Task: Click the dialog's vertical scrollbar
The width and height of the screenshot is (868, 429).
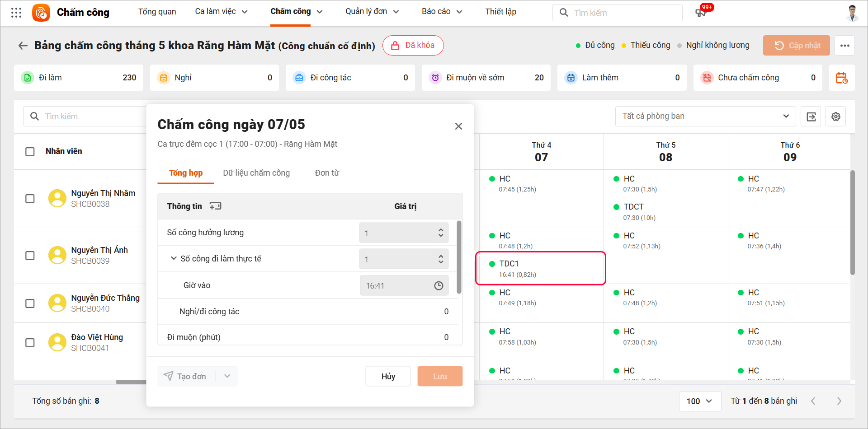Action: [459, 257]
